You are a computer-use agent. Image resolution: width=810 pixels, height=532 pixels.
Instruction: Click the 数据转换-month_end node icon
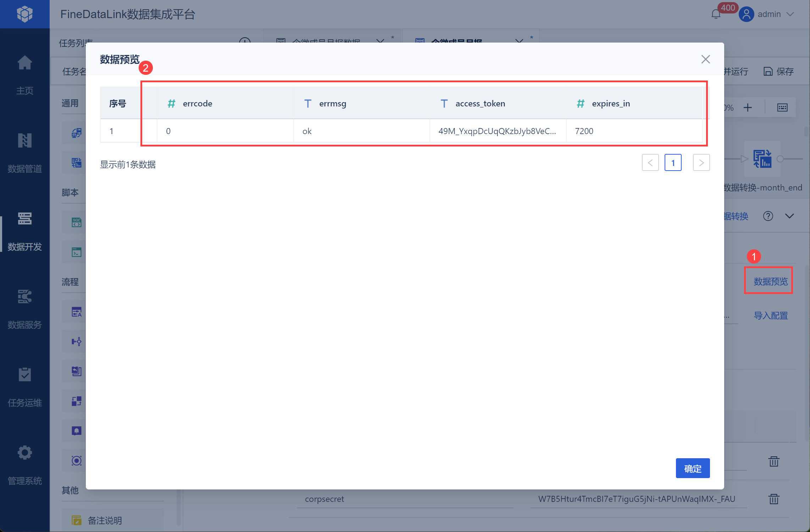point(762,159)
